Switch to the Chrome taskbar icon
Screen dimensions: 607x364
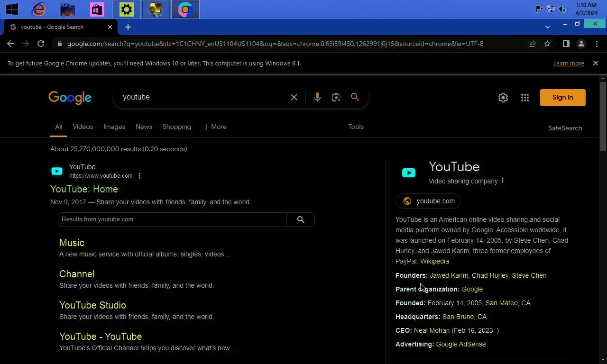click(185, 9)
